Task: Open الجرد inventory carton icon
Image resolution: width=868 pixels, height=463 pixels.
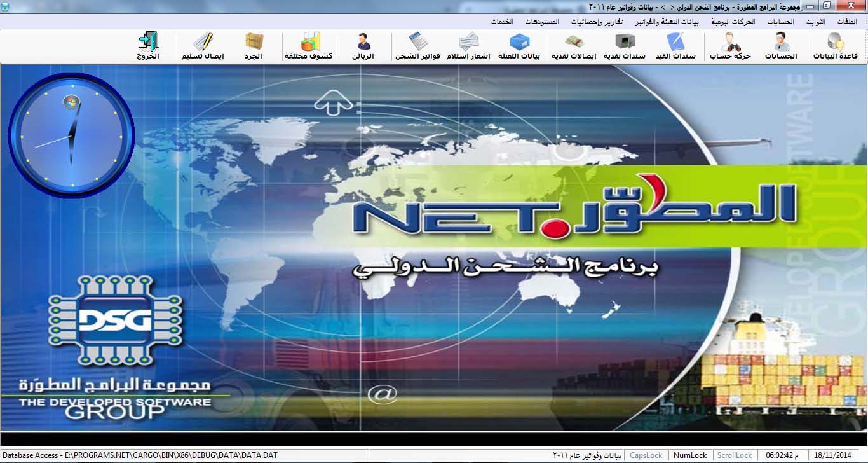Action: 254,46
